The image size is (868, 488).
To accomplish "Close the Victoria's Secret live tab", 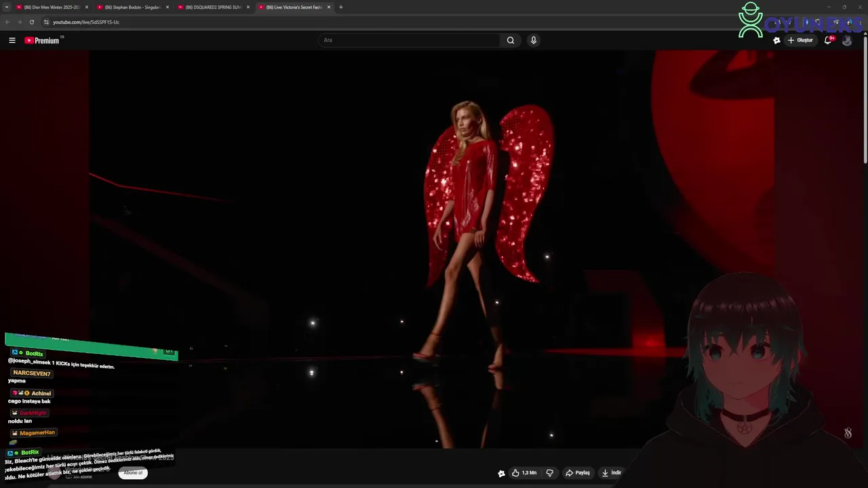I will [329, 7].
